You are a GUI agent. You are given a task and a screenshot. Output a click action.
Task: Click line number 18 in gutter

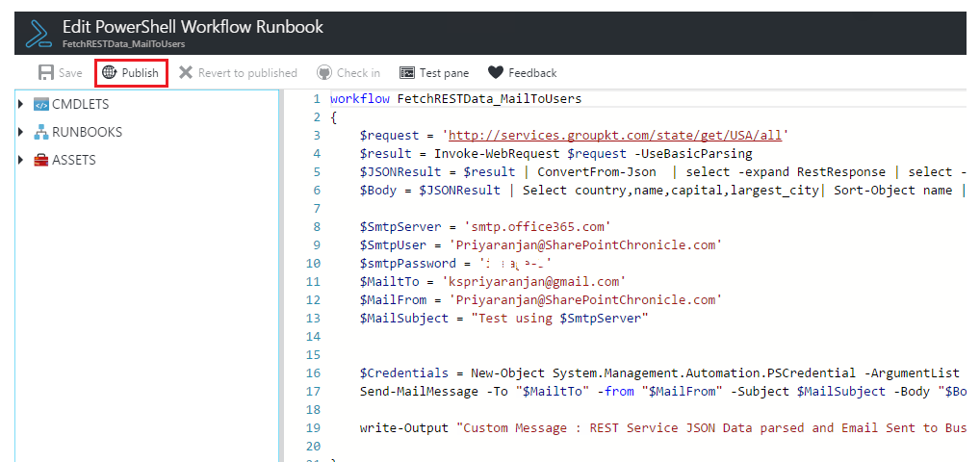click(x=313, y=410)
